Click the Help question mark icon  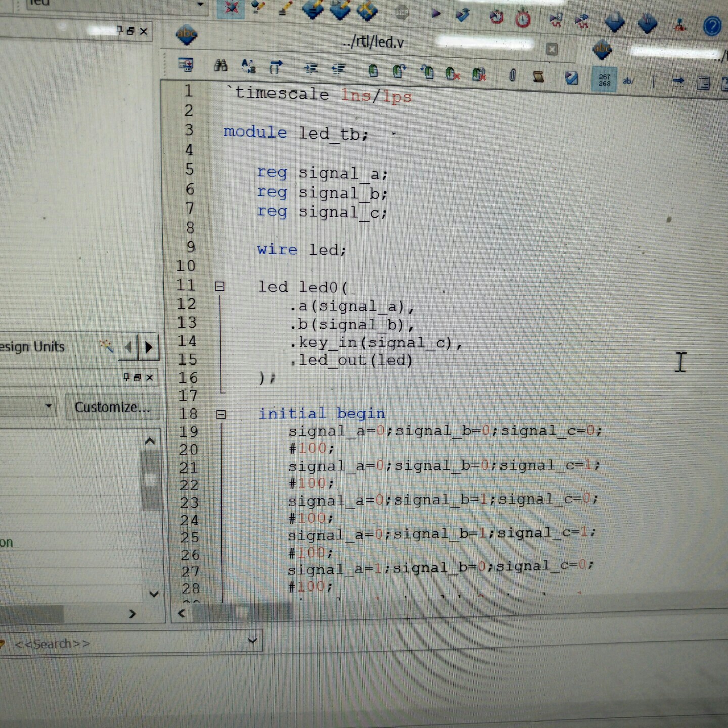pos(712,26)
